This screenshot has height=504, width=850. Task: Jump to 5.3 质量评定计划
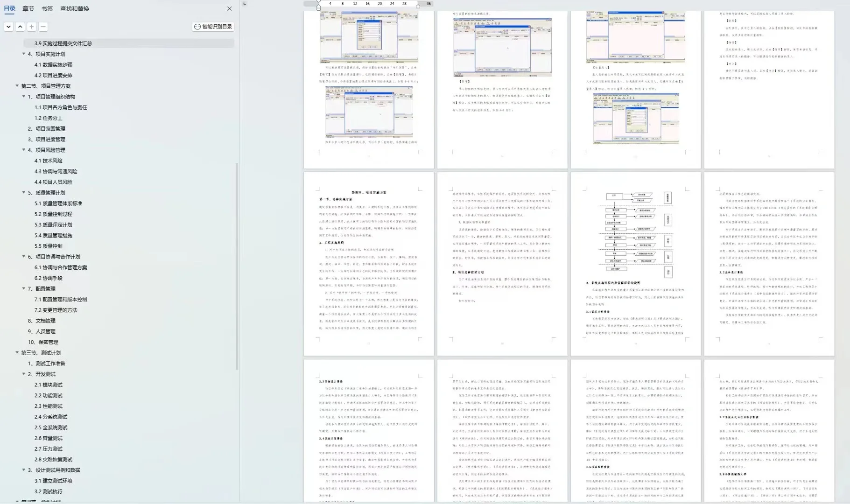click(x=53, y=225)
